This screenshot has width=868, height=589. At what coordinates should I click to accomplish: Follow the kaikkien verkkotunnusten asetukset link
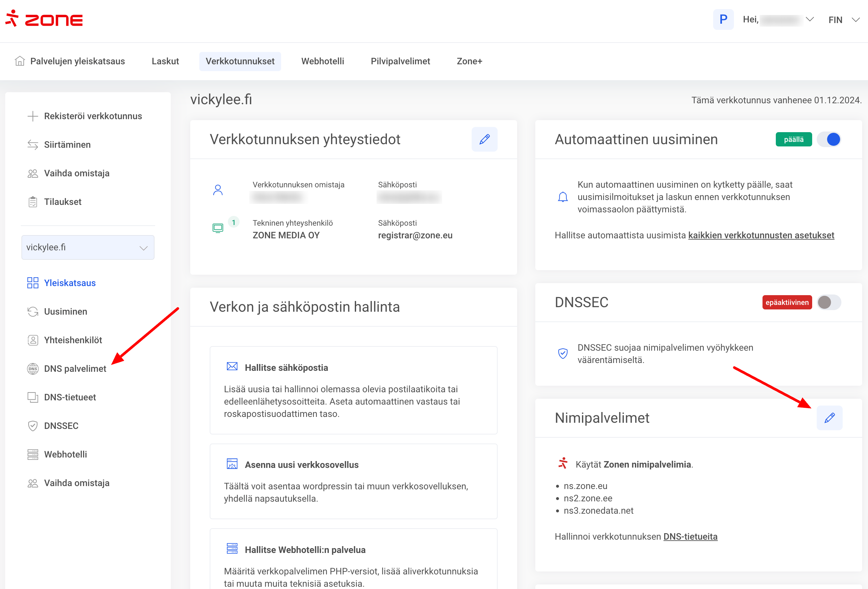[x=761, y=235]
